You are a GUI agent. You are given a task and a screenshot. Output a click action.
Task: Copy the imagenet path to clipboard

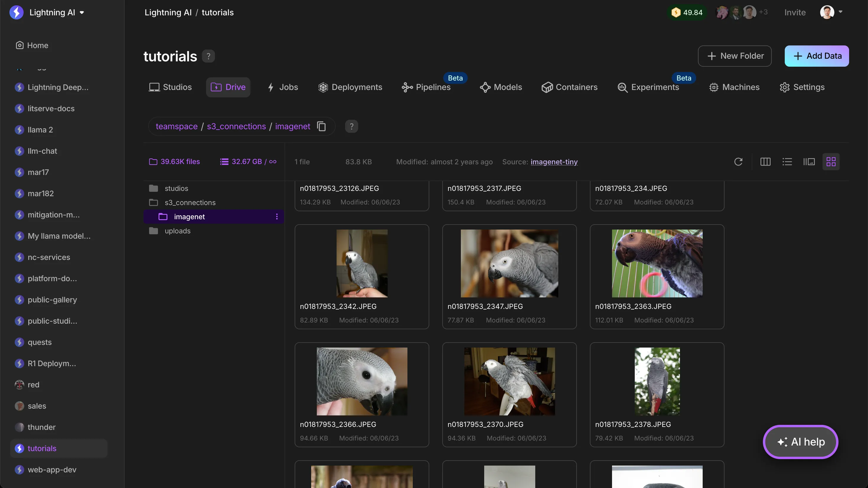click(x=321, y=126)
